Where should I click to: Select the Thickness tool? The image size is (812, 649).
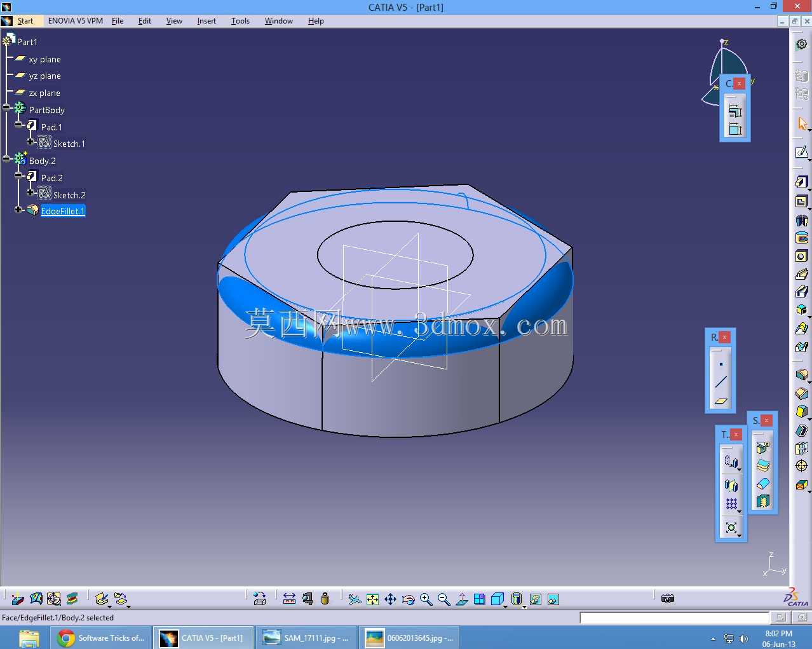[802, 448]
